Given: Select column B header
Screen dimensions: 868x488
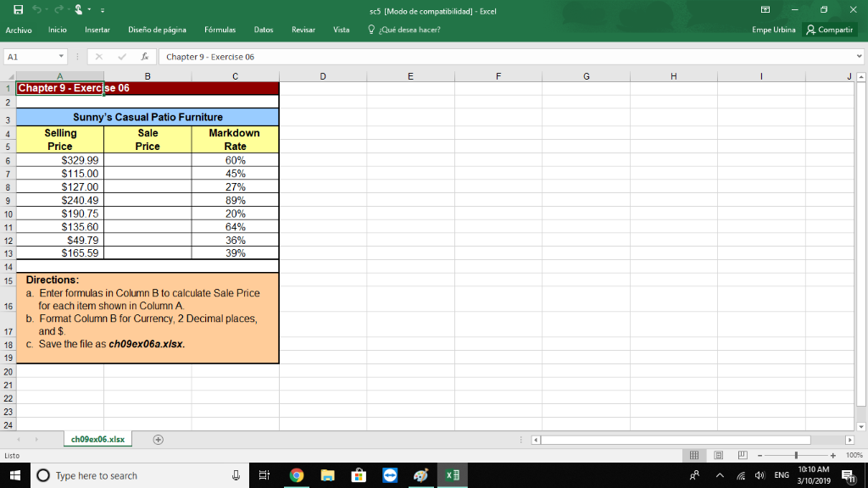Looking at the screenshot, I should 147,76.
